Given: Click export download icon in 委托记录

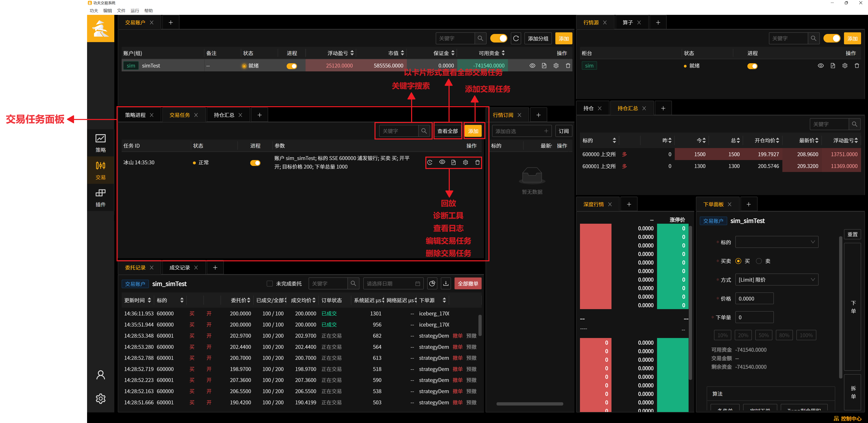Looking at the screenshot, I should [x=446, y=283].
